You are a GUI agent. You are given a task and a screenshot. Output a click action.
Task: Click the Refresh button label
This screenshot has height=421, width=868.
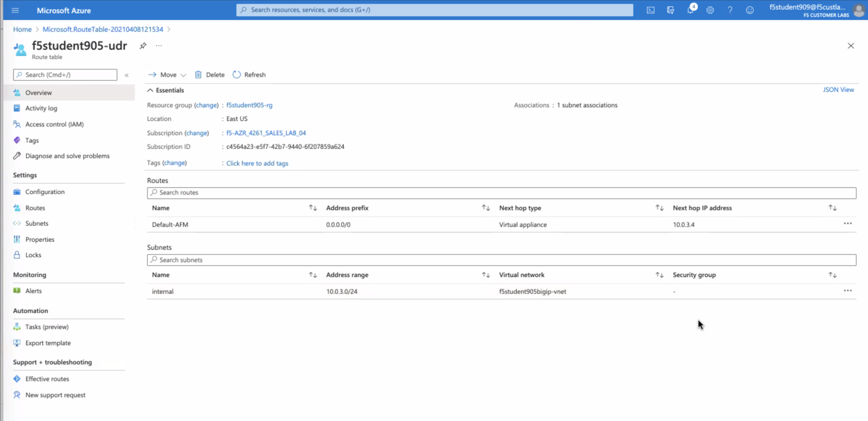click(255, 75)
